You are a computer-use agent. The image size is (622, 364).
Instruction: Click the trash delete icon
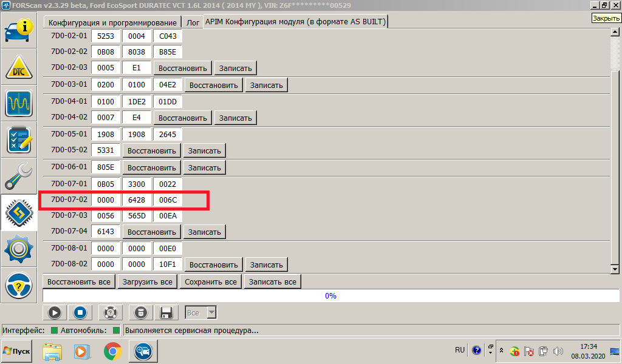click(140, 312)
